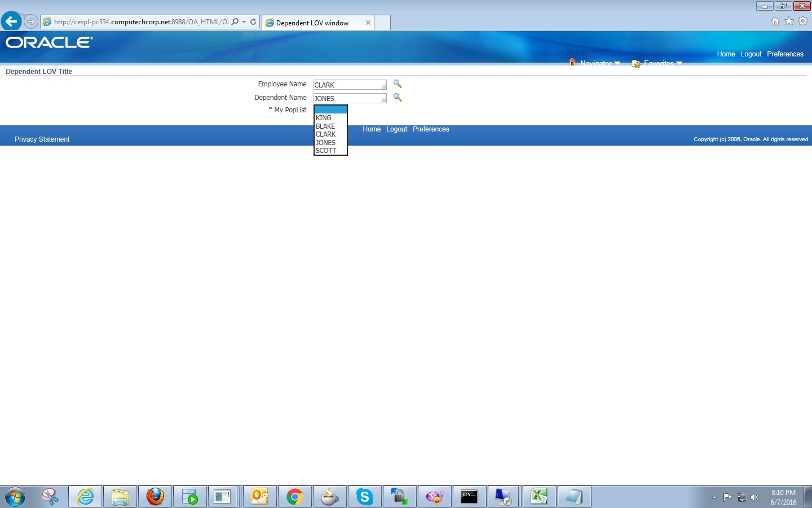Add page to browser favorites star

coord(788,21)
